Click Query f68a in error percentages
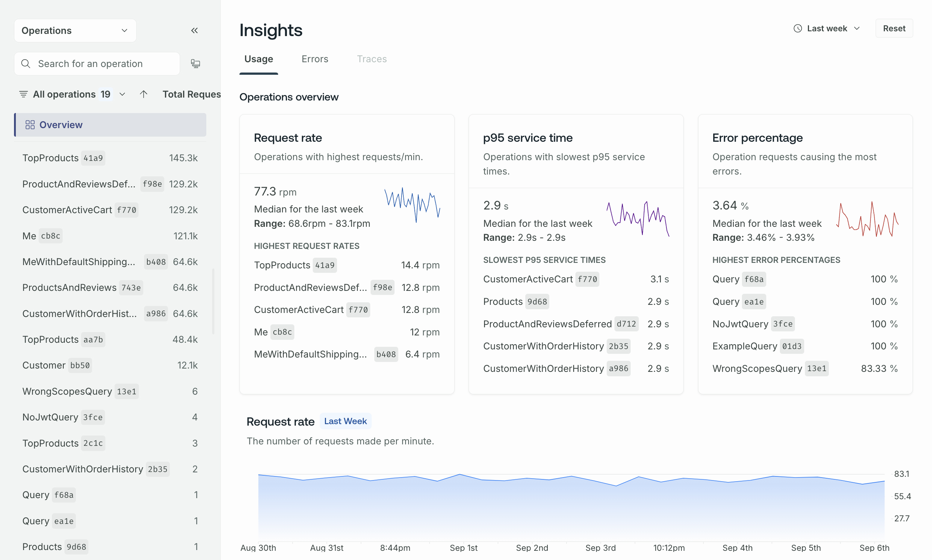 805,279
